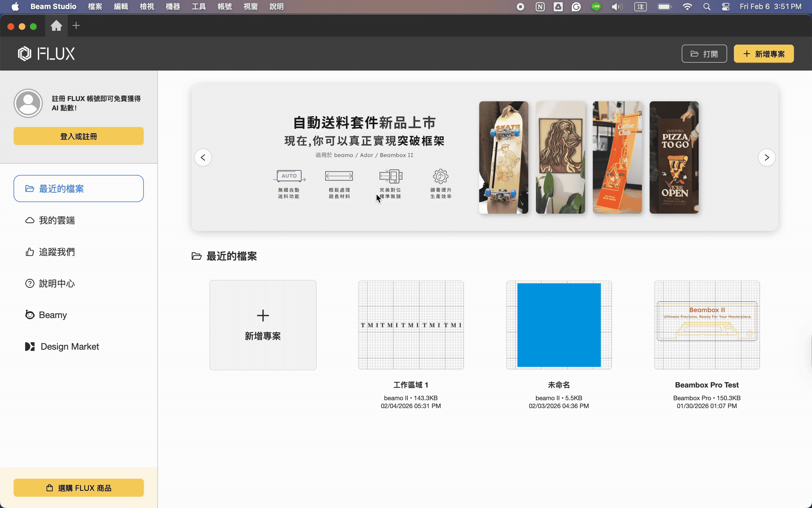812x508 pixels.
Task: Click the battery status icon
Action: 664,7
